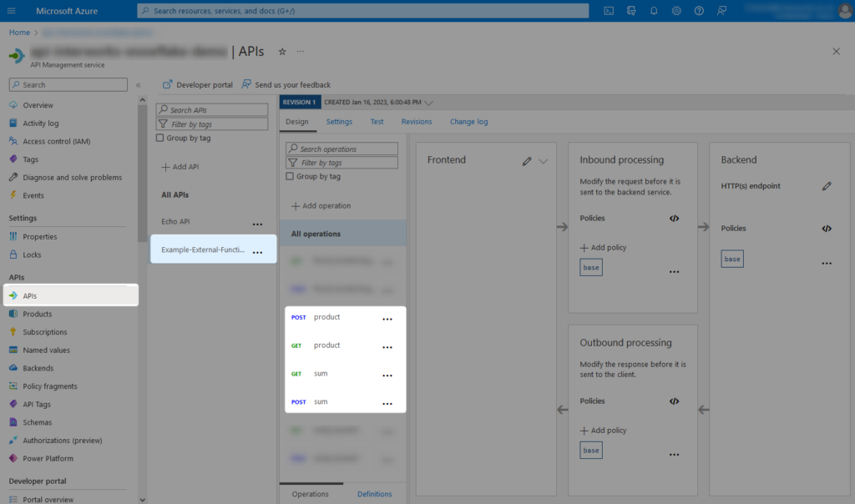Open Subscriptions in the left sidebar
Screen dimensions: 855x504
point(45,332)
